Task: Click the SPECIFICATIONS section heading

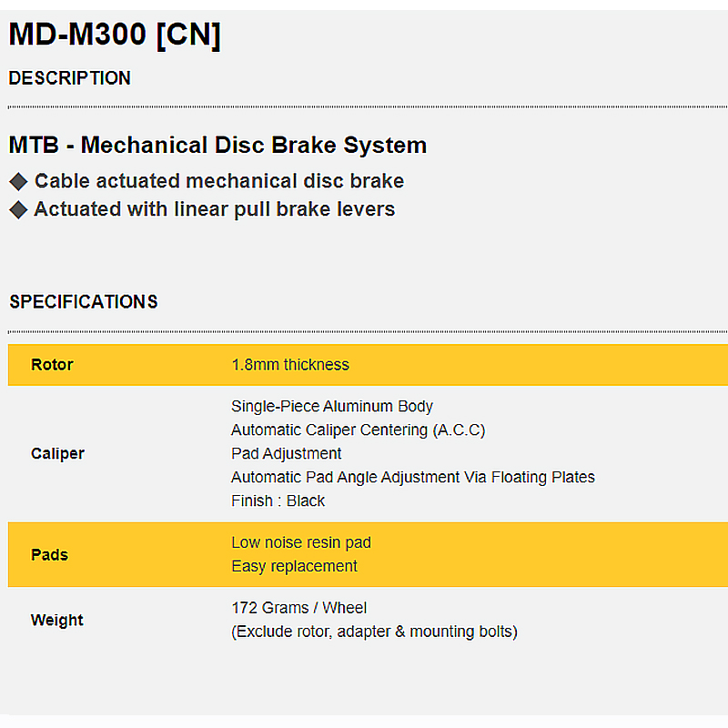Action: point(84,301)
